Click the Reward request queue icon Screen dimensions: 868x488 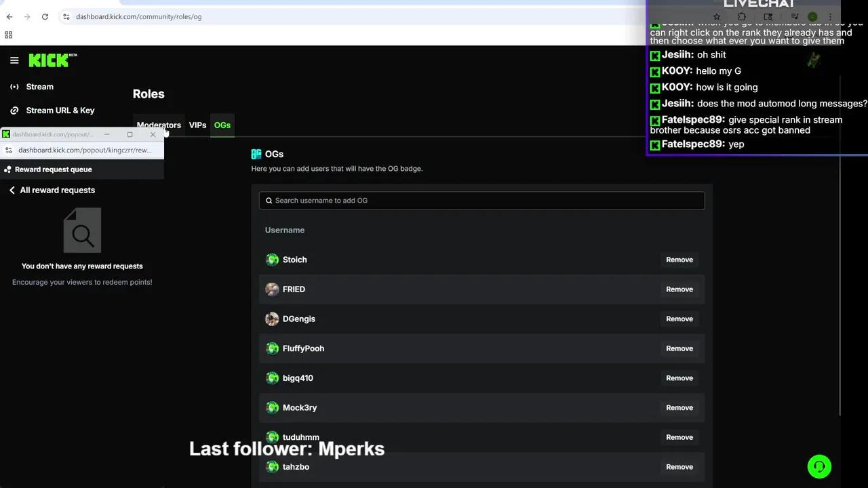(x=7, y=169)
